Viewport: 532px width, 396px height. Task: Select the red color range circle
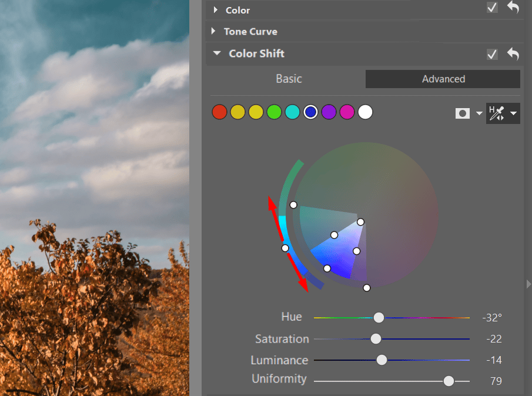tap(219, 112)
